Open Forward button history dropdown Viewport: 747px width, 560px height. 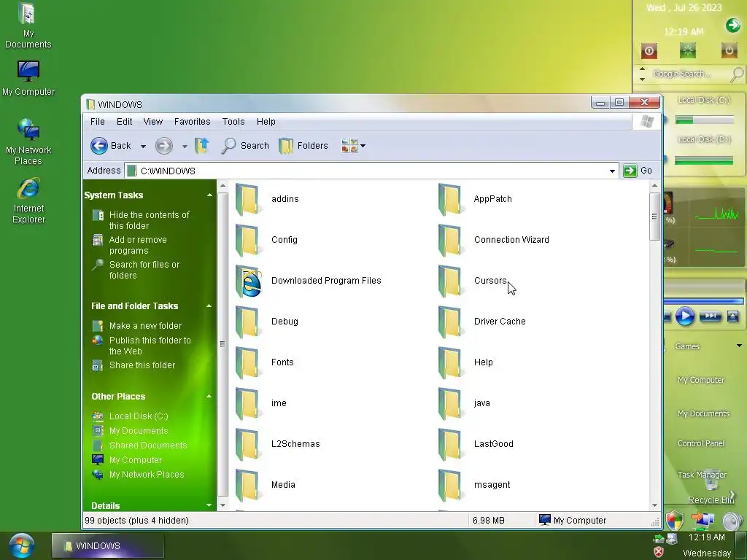[x=185, y=146]
